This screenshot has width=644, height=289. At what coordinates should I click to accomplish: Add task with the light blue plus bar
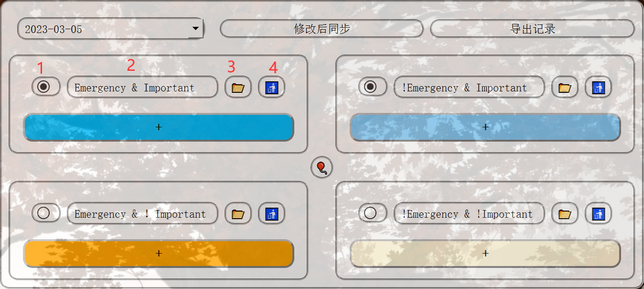coord(485,127)
